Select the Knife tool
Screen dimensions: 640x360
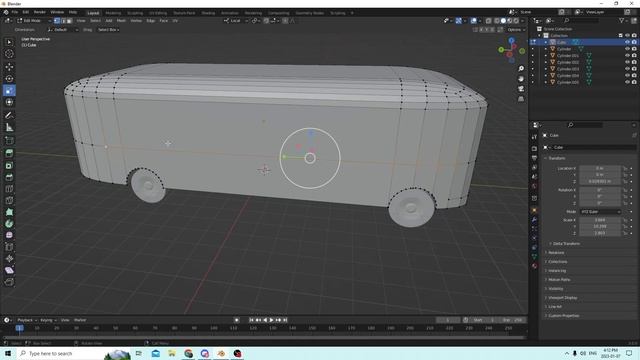tap(9, 200)
